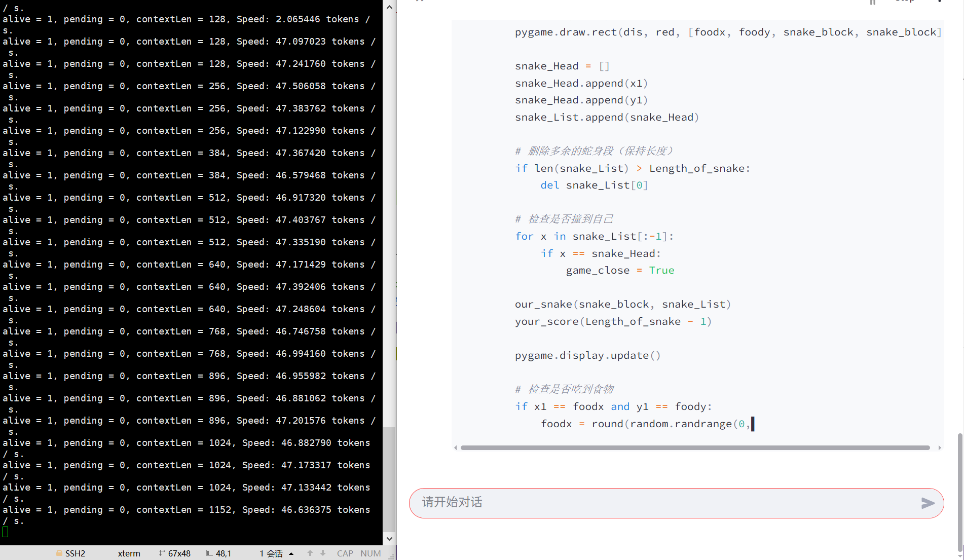This screenshot has width=964, height=560.
Task: Click the code block horizontal scrollbar
Action: pyautogui.click(x=694, y=447)
